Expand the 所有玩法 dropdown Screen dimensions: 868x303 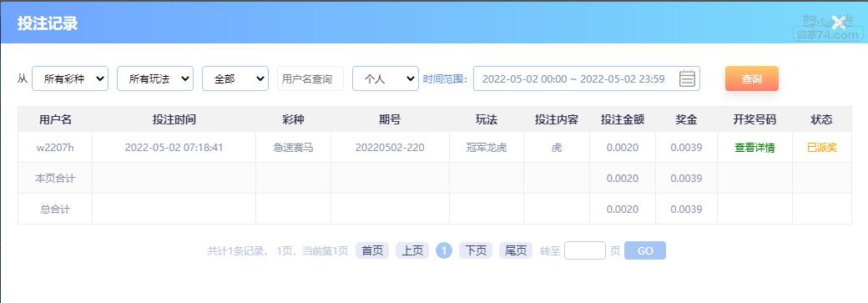[x=155, y=78]
